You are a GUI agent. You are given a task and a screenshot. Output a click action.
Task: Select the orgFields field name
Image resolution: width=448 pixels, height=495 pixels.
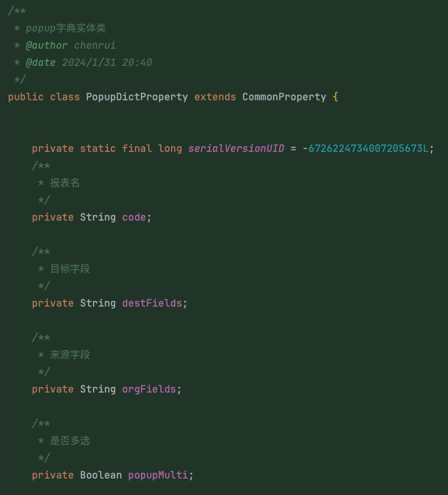(x=149, y=389)
